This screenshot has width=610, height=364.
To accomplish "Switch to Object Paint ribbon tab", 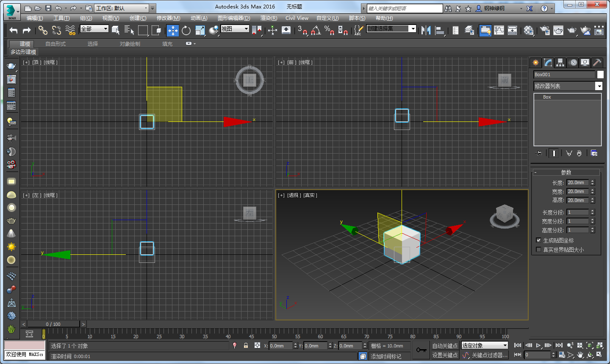I will [x=130, y=44].
